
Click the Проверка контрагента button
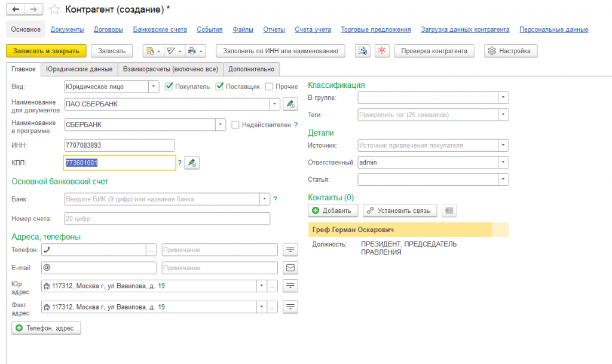click(x=434, y=51)
